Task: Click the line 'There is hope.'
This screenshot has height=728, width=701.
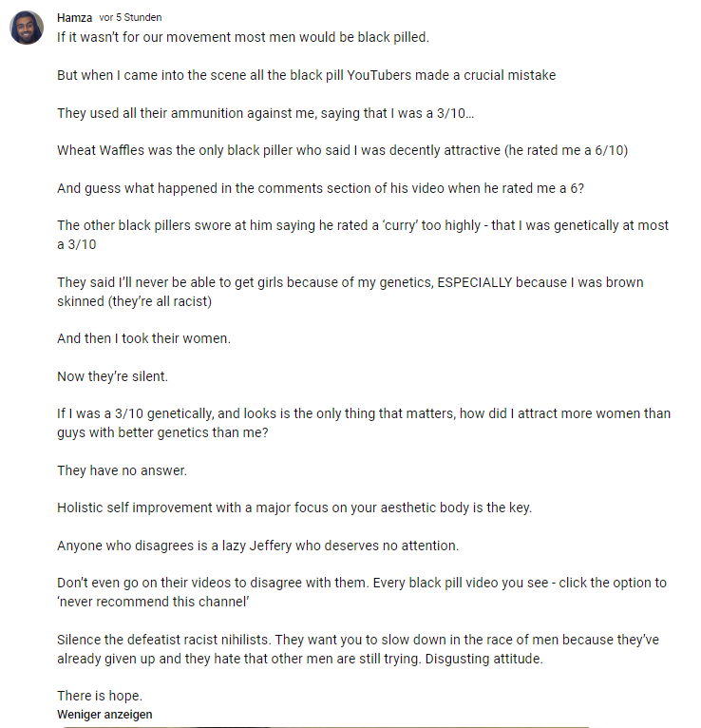Action: point(100,696)
